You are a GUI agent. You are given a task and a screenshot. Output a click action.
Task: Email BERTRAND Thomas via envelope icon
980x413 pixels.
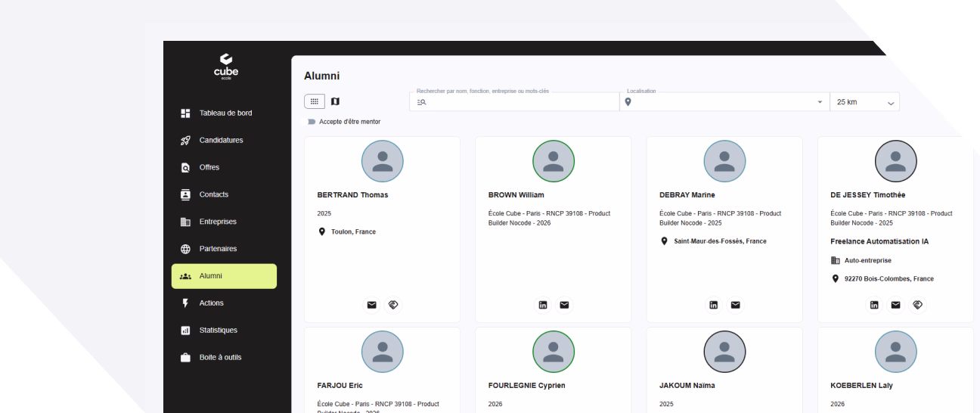pyautogui.click(x=372, y=304)
